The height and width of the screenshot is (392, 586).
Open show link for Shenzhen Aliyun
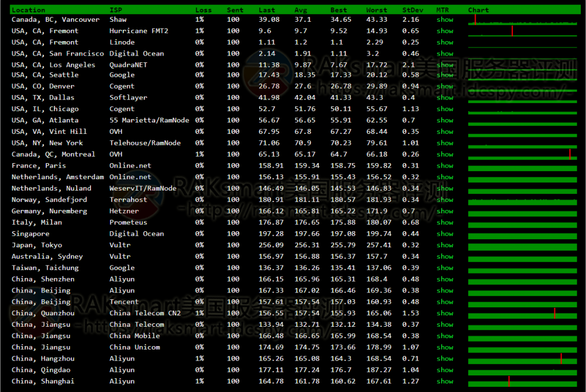click(x=445, y=279)
